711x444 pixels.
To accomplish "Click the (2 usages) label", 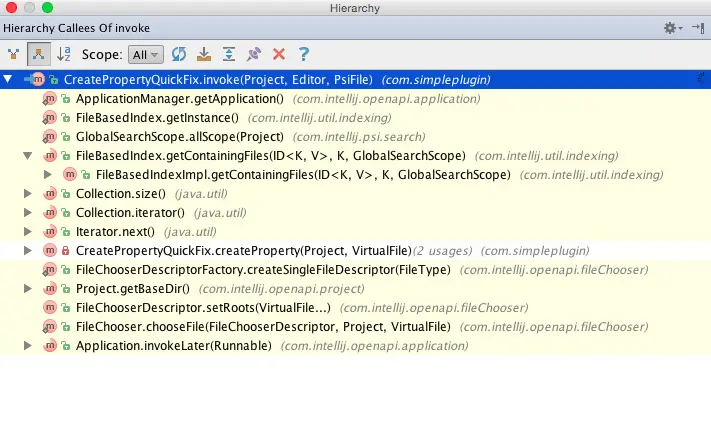I will tap(443, 251).
